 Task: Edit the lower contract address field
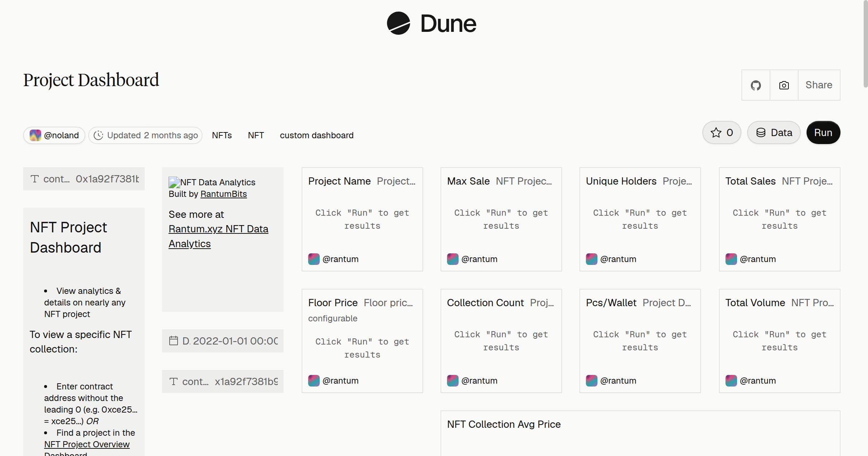coord(223,381)
